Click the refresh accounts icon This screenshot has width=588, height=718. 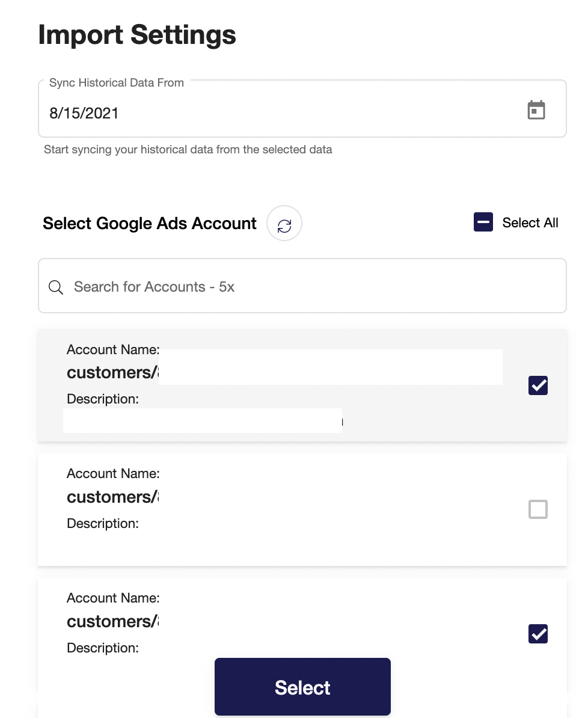pyautogui.click(x=284, y=225)
